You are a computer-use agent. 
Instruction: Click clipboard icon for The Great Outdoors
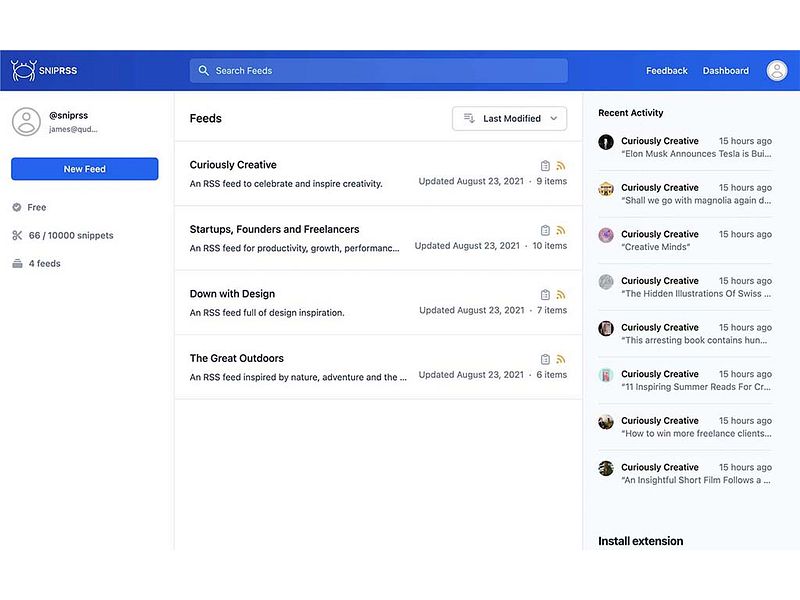pyautogui.click(x=545, y=359)
